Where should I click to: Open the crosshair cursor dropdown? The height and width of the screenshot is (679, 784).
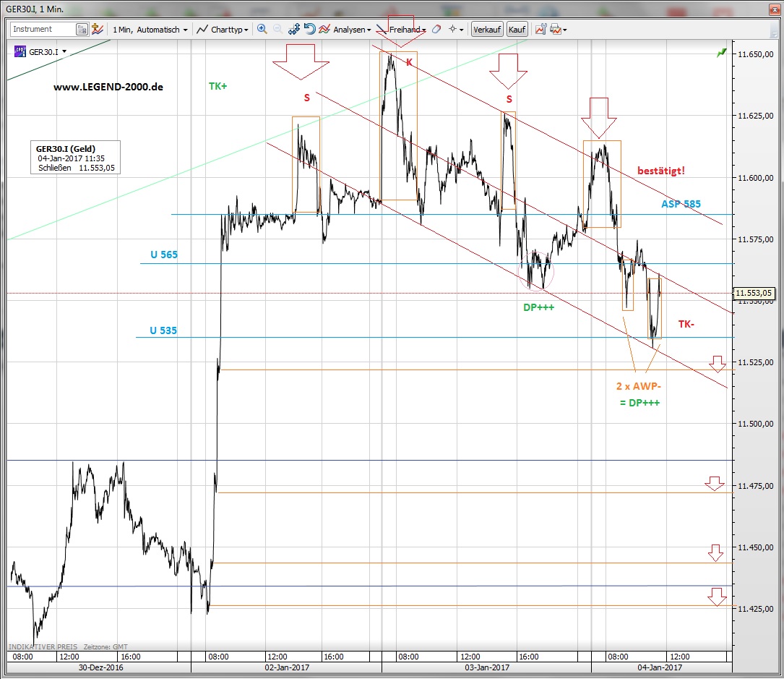(456, 30)
